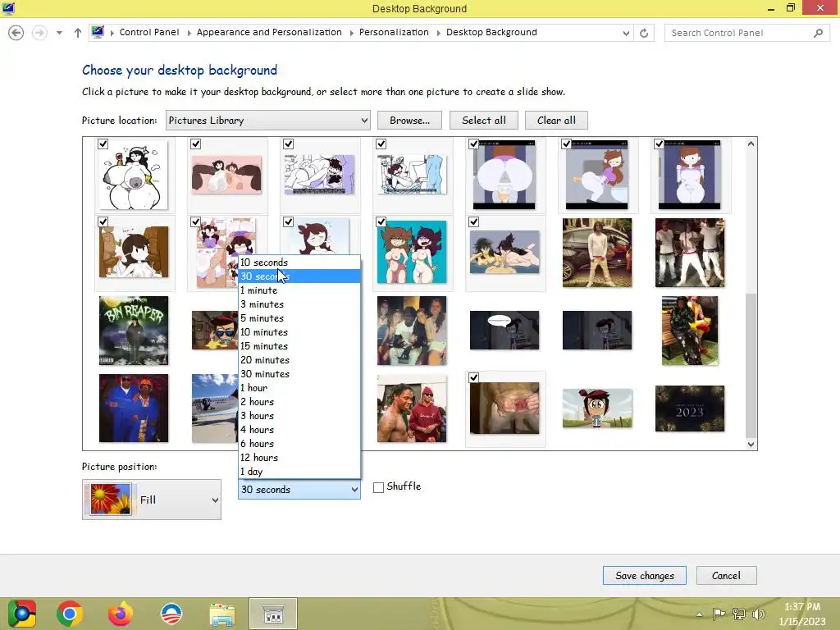Uncheck the first thumbnail checkbox in second row
840x630 pixels.
pyautogui.click(x=103, y=221)
